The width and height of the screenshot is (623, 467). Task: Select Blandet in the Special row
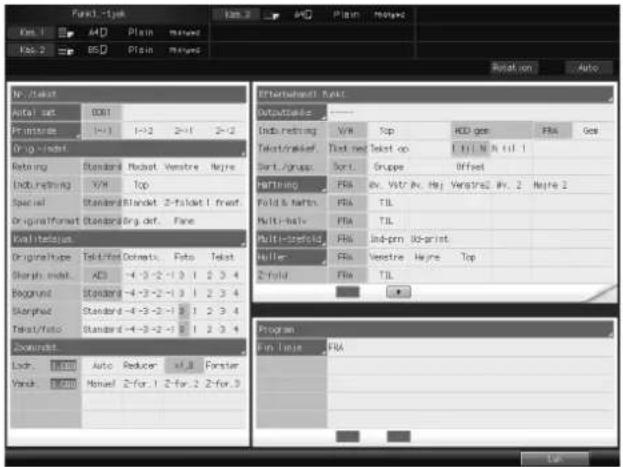(x=140, y=203)
